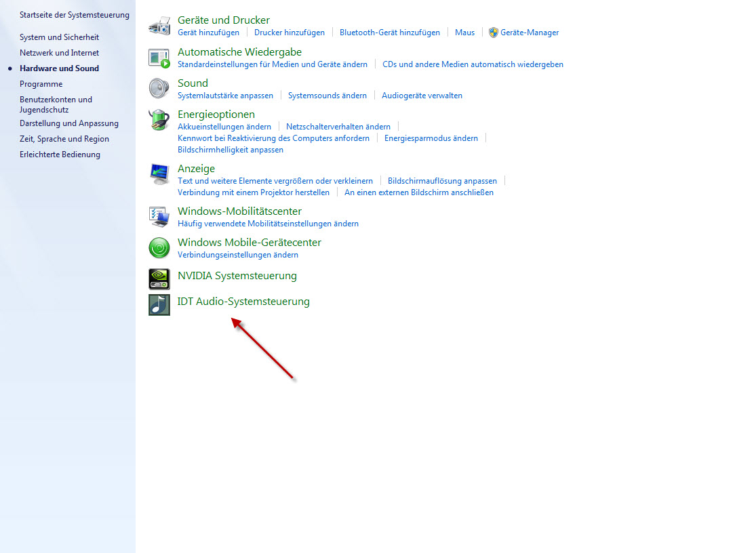Switch to Darstellung und Anpassung category

tap(68, 123)
